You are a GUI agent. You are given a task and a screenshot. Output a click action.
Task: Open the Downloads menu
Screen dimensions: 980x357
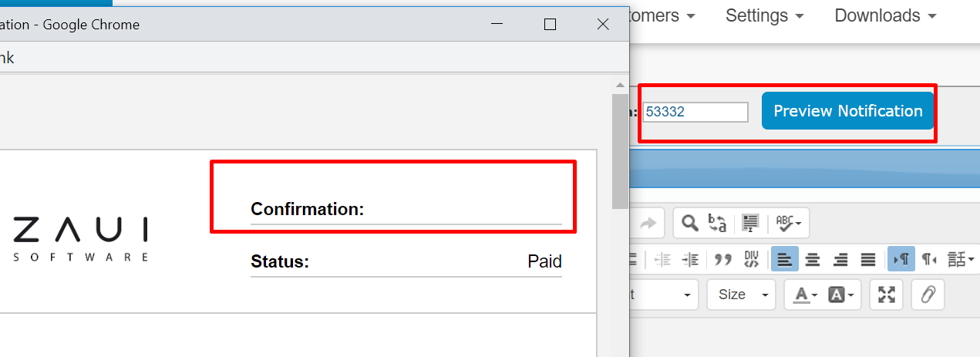point(885,15)
